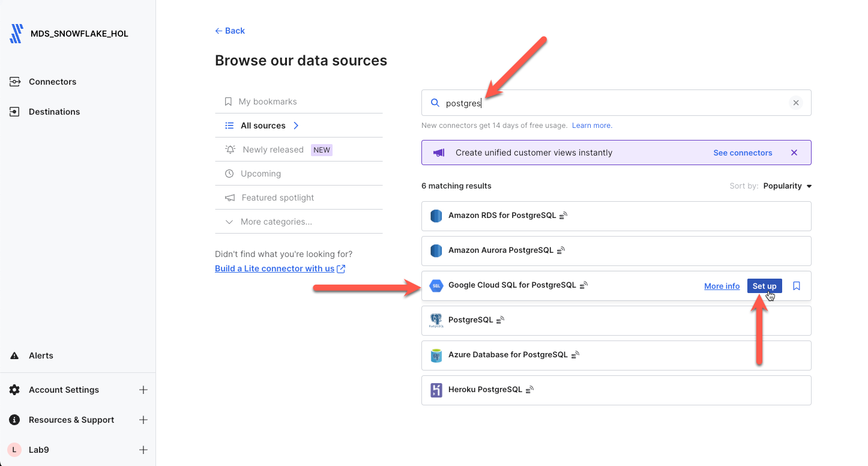Select Amazon RDS for PostgreSQL
868x466 pixels.
616,216
